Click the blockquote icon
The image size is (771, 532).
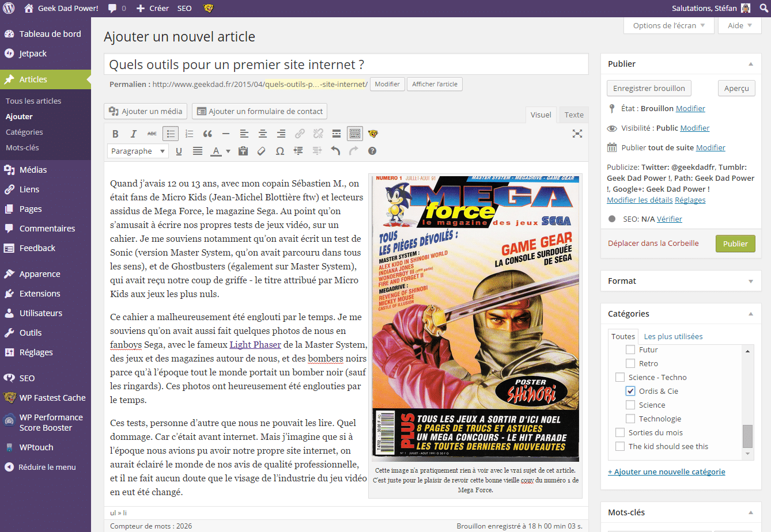click(207, 134)
